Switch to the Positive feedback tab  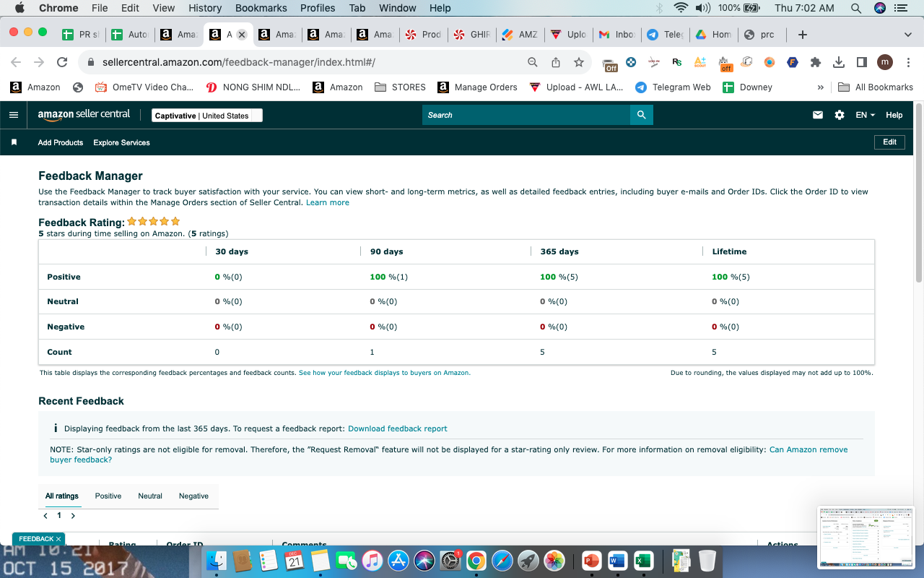pyautogui.click(x=108, y=496)
